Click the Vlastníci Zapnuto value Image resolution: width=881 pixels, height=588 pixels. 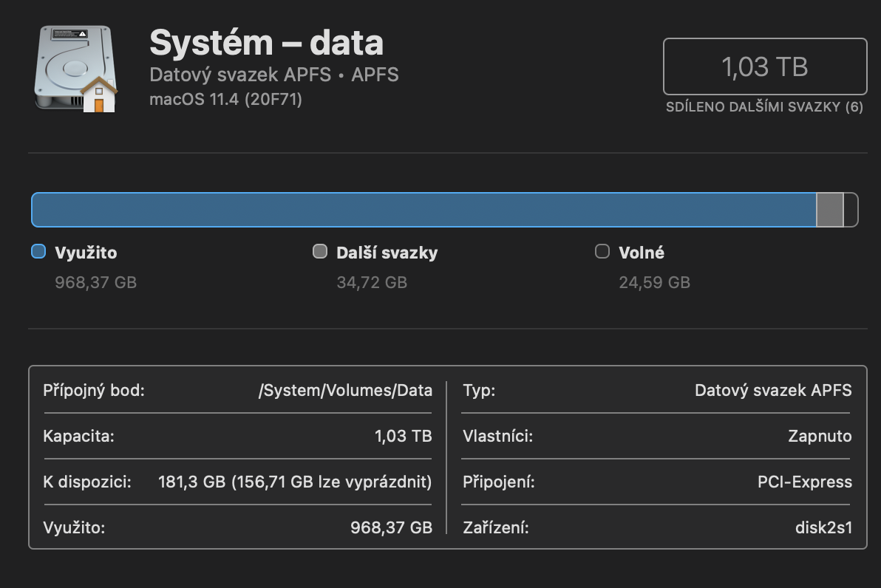tap(820, 436)
